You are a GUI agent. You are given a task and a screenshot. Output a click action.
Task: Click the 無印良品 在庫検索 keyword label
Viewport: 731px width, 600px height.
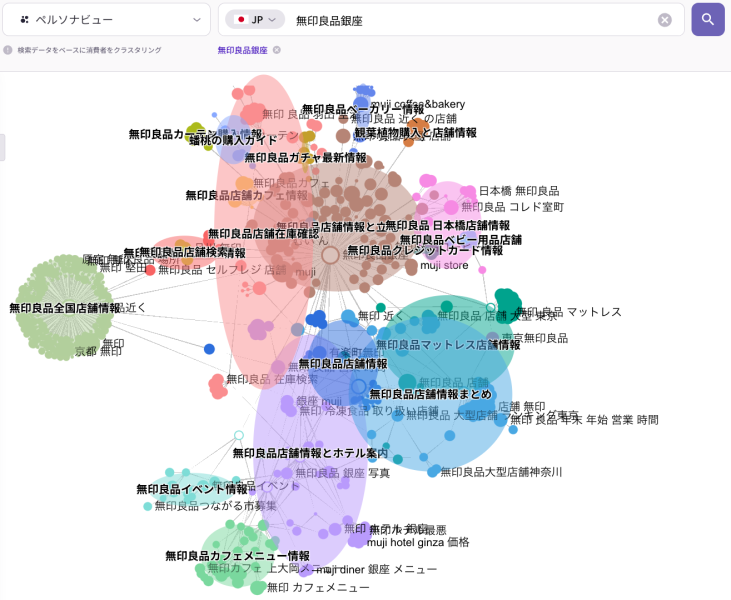click(272, 379)
